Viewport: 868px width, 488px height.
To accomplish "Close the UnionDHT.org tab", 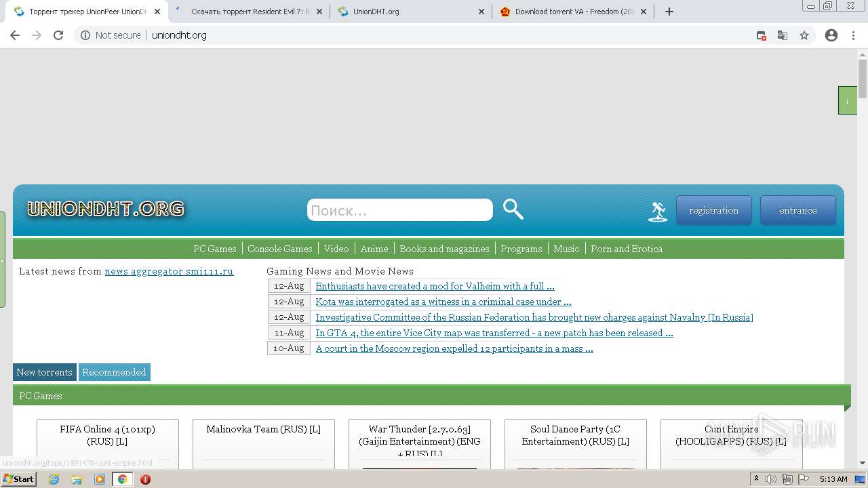I will click(481, 12).
